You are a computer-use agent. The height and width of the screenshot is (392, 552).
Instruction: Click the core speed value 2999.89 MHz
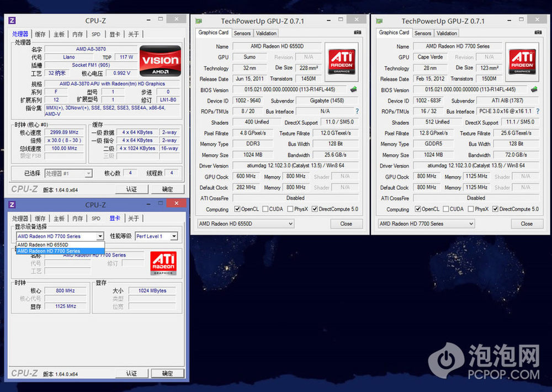coord(64,132)
